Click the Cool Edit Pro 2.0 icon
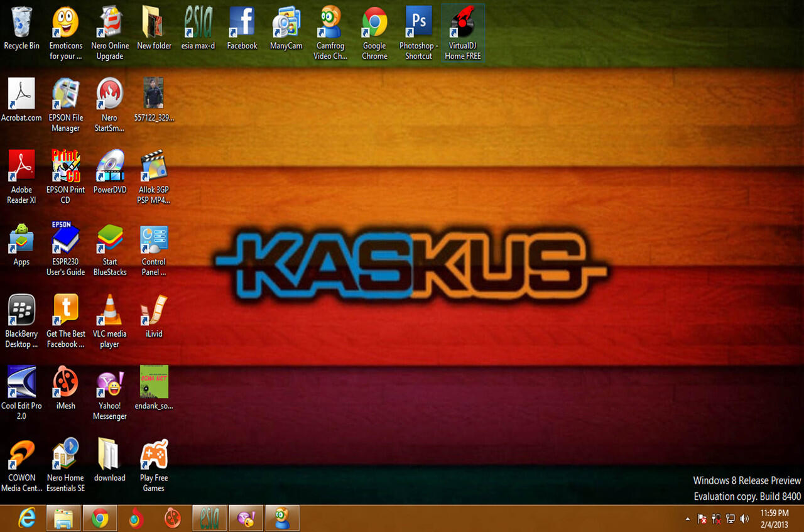This screenshot has height=532, width=804. pos(21,394)
